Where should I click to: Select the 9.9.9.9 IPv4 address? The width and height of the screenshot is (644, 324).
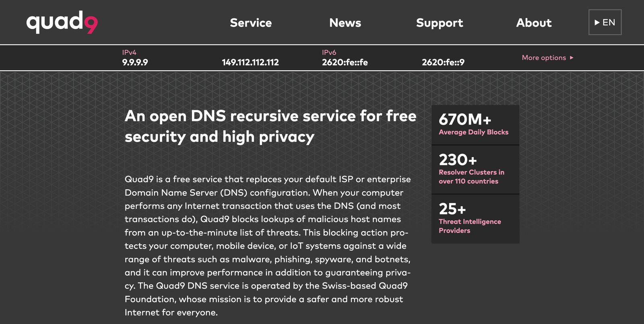tap(135, 62)
